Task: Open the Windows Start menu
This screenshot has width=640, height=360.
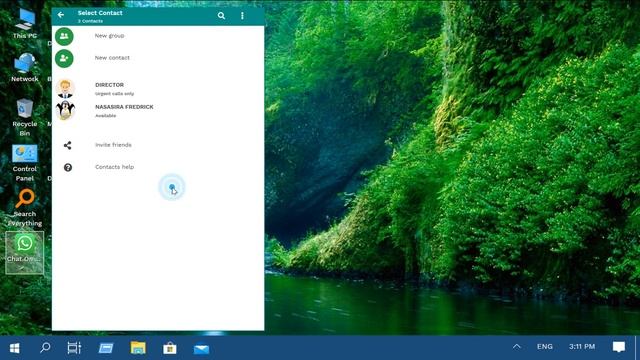Action: coord(14,348)
